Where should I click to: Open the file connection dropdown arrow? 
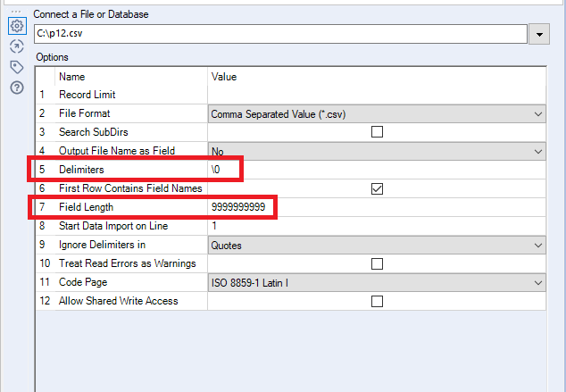[x=538, y=34]
